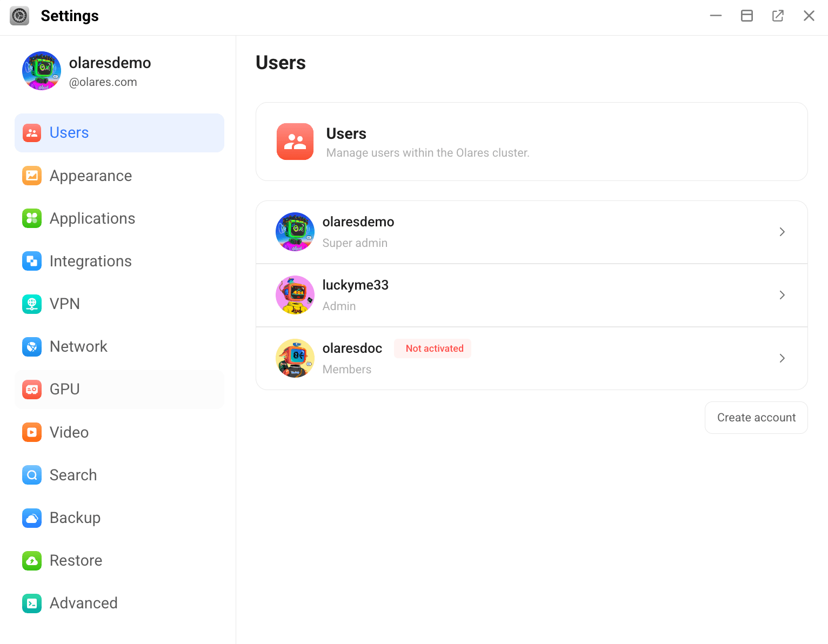828x644 pixels.
Task: Select the Backup icon
Action: (32, 518)
